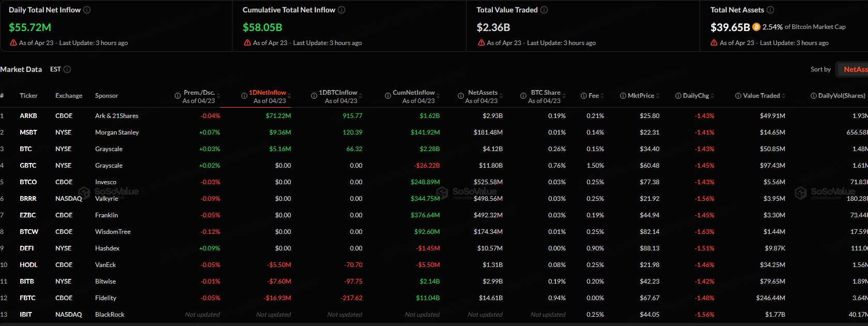Click the info icon beside Total Value Traded

(x=544, y=10)
